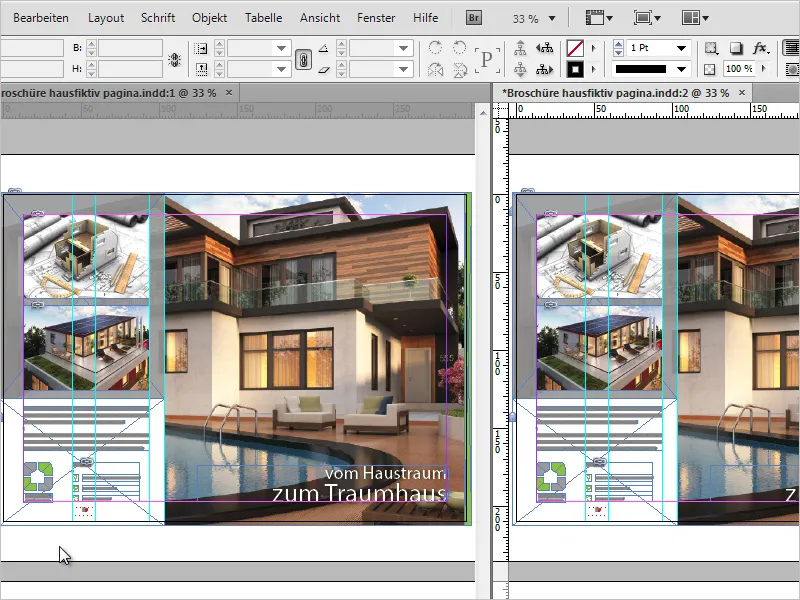Viewport: 800px width, 600px height.
Task: Apply drop shadow icon
Action: [x=735, y=48]
